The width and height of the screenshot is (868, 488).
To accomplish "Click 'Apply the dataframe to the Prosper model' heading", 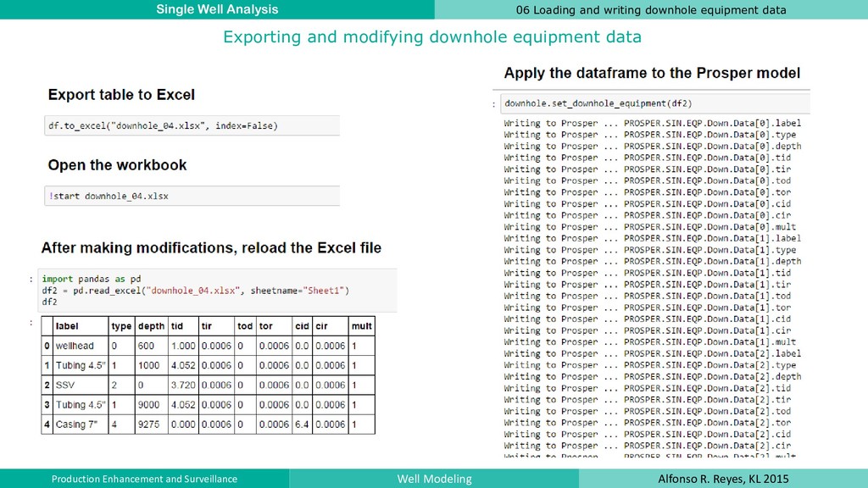I will (652, 73).
